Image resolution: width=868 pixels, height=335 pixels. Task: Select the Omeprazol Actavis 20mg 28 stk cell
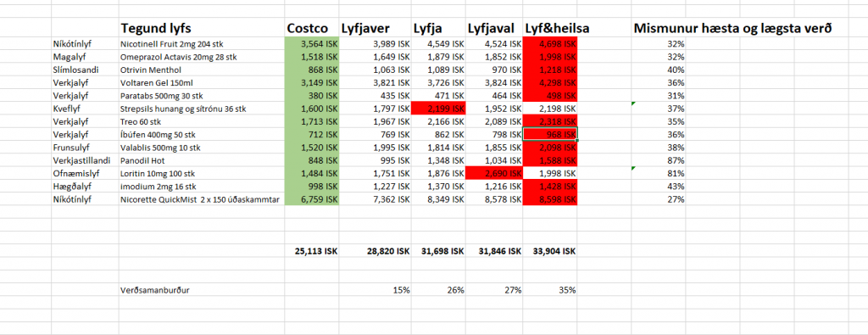pos(202,57)
